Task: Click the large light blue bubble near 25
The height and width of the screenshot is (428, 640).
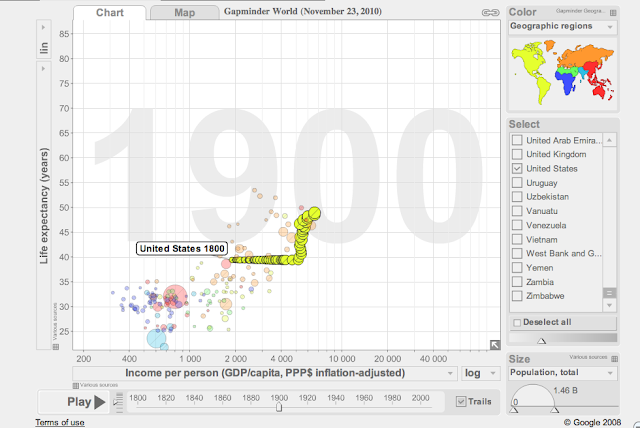Action: pos(156,338)
